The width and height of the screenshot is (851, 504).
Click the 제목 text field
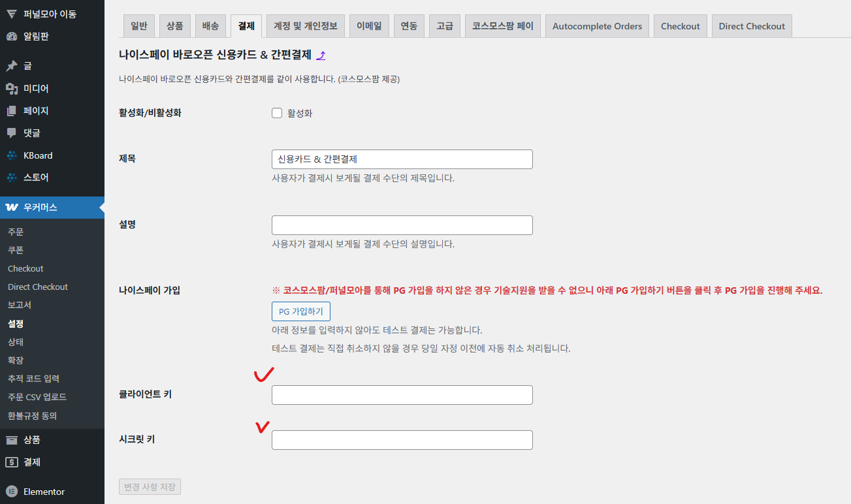pos(402,159)
